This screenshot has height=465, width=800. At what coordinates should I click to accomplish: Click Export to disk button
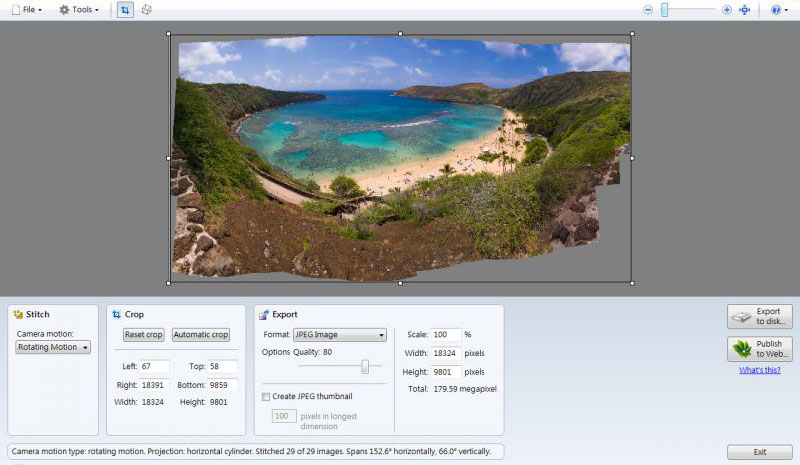(760, 316)
